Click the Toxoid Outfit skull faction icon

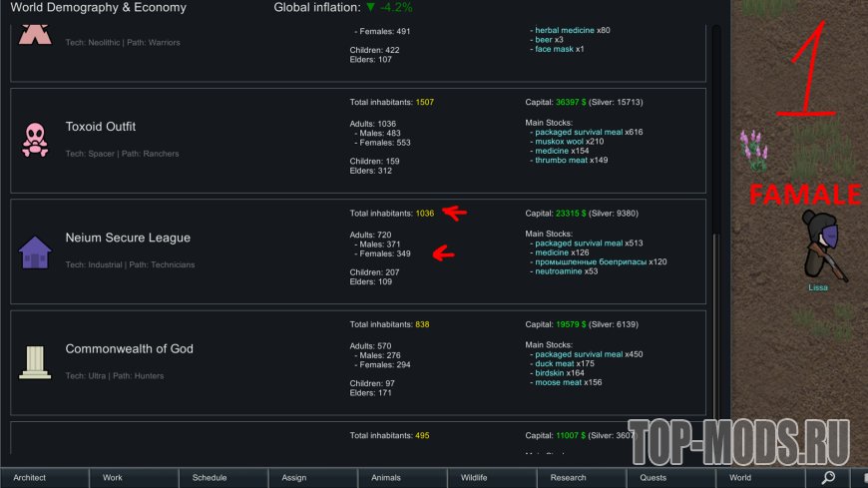click(x=35, y=140)
